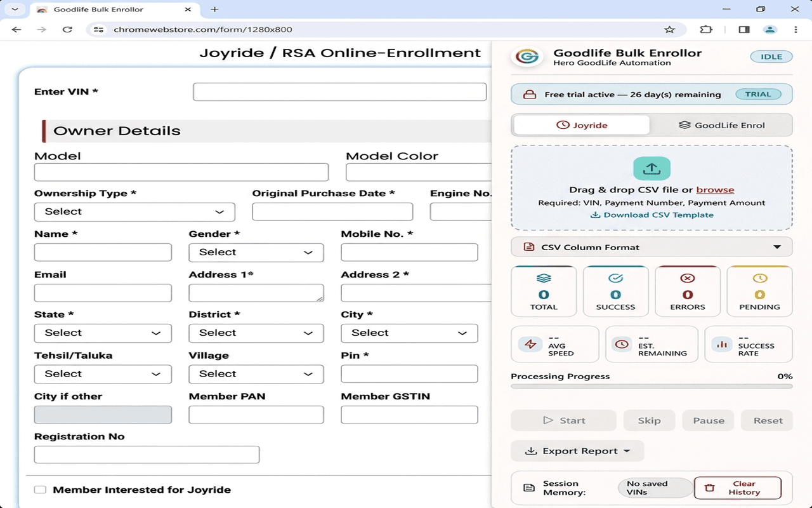Click the Pending clock icon card
812x508 pixels.
click(x=759, y=291)
